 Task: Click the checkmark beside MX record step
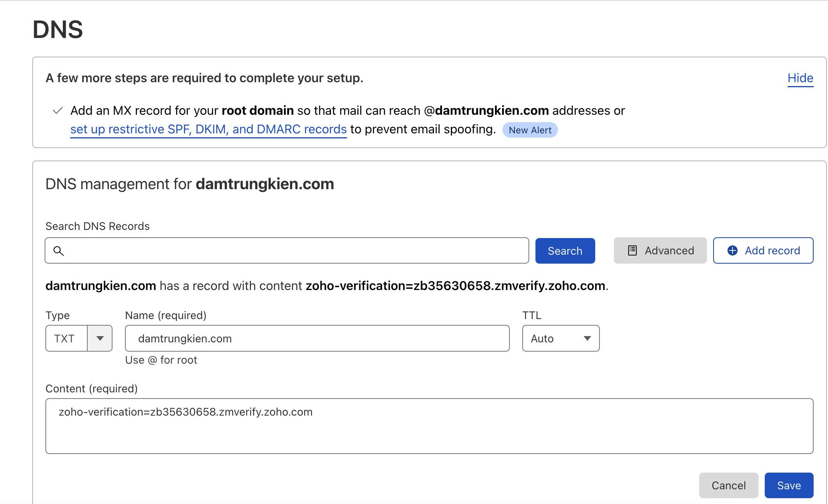click(x=58, y=110)
